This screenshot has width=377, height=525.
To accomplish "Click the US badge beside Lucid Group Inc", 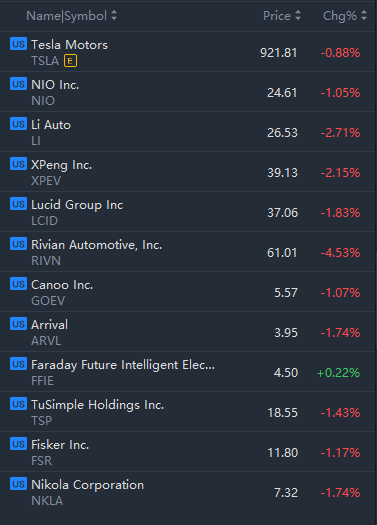I will click(x=18, y=204).
